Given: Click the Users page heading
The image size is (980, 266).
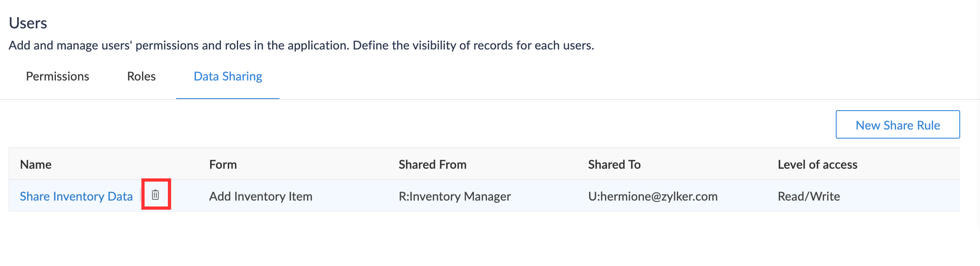Looking at the screenshot, I should pos(28,23).
